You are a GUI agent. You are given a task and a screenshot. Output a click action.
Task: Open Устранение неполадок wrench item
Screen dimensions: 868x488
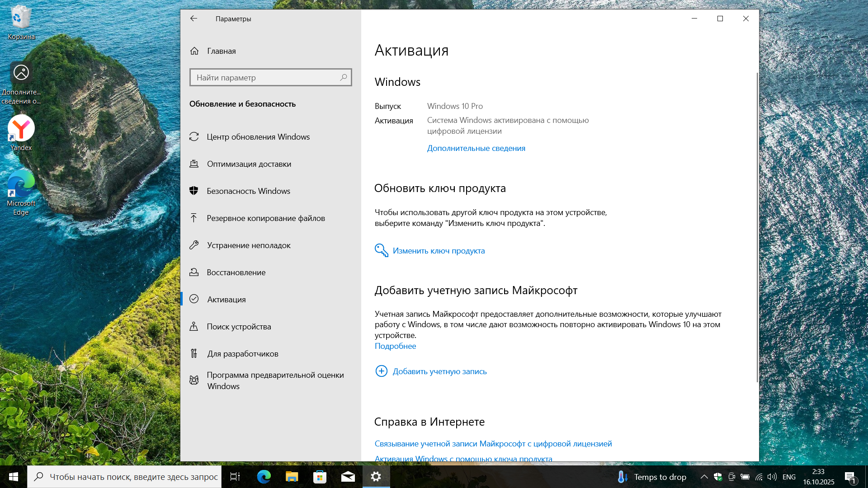click(x=248, y=245)
